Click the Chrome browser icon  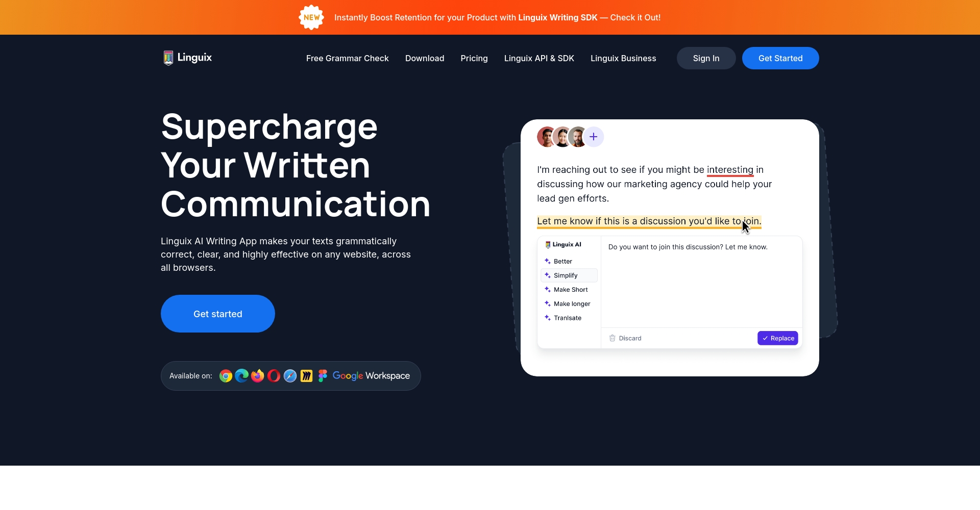(x=226, y=376)
